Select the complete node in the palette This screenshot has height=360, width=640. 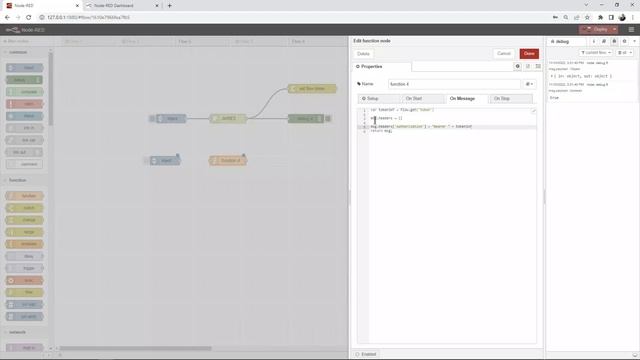coord(24,92)
